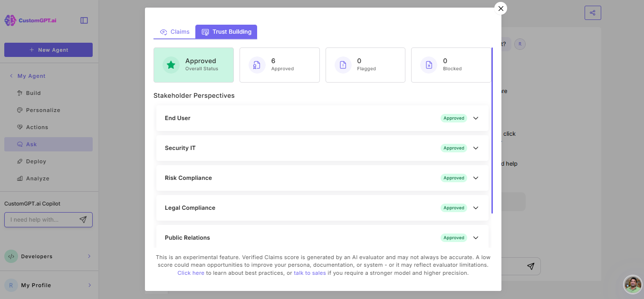Click the green star Overall Status icon
The height and width of the screenshot is (299, 644).
(171, 65)
